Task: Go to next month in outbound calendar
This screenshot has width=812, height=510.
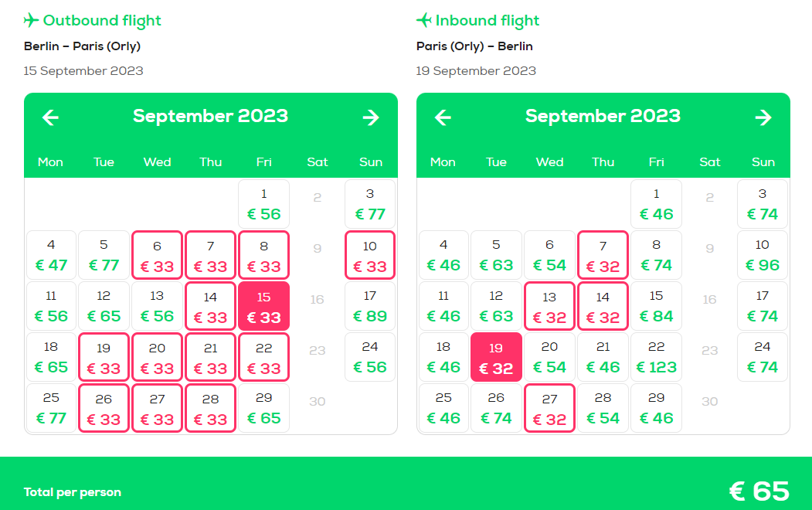Action: 371,117
